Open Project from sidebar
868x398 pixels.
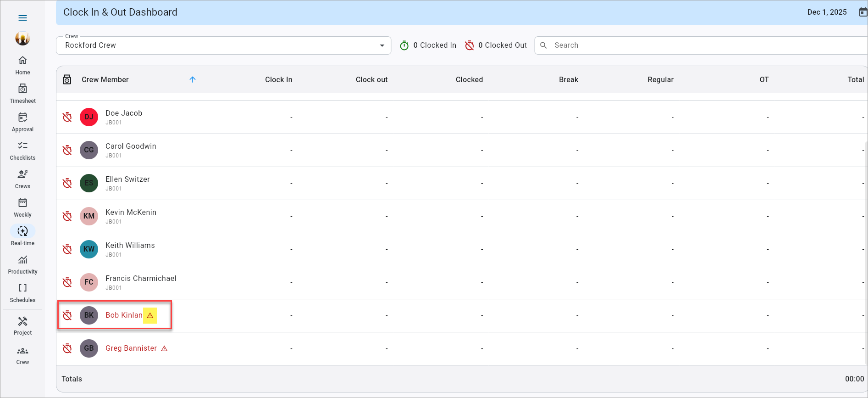click(22, 326)
